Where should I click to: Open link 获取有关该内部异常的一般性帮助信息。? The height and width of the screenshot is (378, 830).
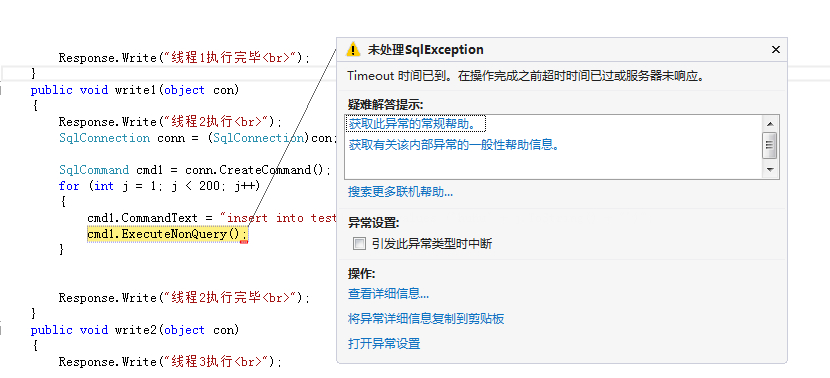[454, 145]
